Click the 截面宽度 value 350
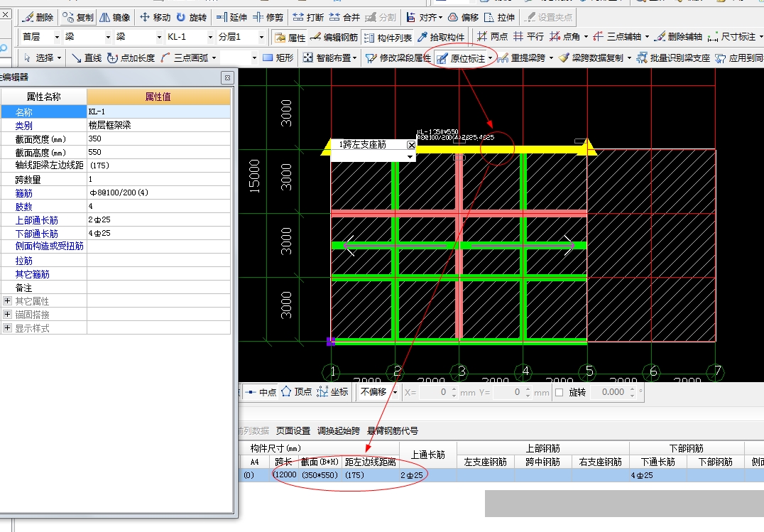 click(x=158, y=139)
